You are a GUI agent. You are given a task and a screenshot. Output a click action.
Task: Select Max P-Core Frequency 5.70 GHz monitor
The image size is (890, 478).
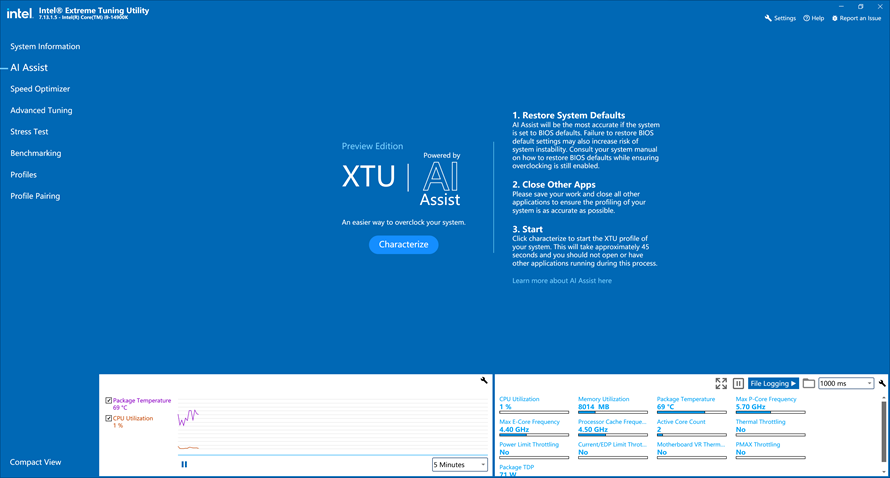click(770, 405)
